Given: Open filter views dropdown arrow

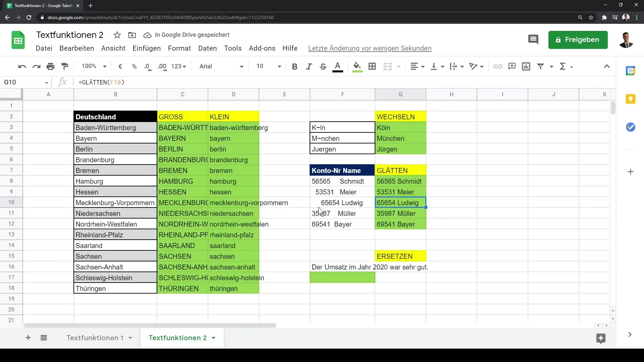Looking at the screenshot, I should [551, 66].
